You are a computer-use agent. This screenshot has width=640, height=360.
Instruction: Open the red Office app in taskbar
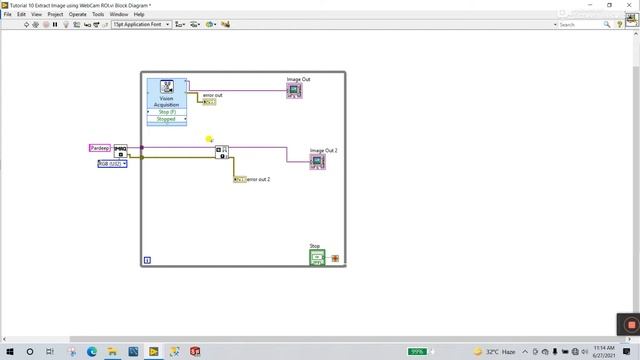(x=195, y=351)
